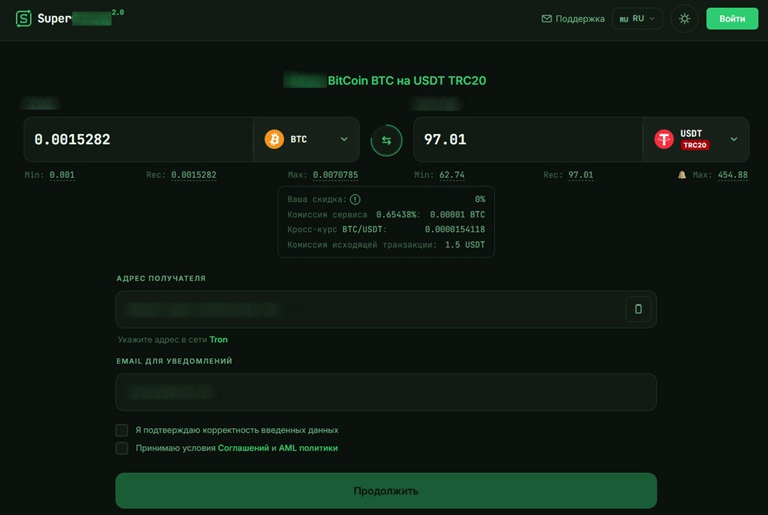
Task: Set BTC minimum value 0.001
Action: pos(62,175)
